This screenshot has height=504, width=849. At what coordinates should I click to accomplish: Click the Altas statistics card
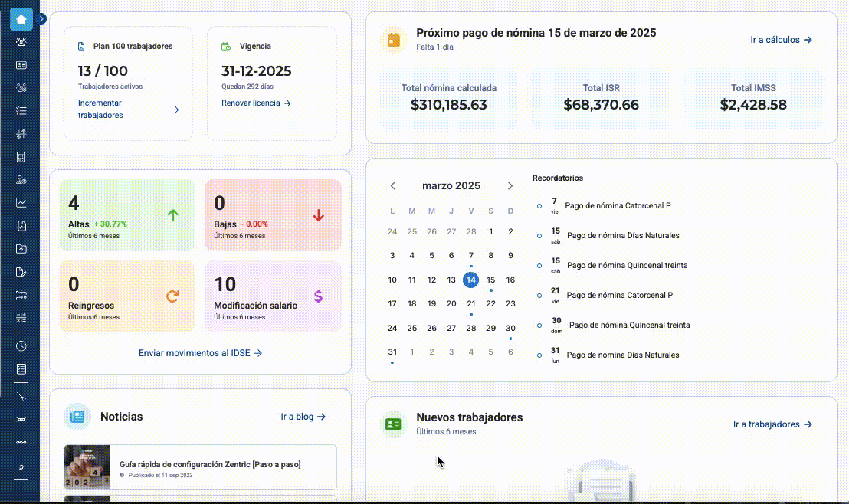[x=127, y=215]
